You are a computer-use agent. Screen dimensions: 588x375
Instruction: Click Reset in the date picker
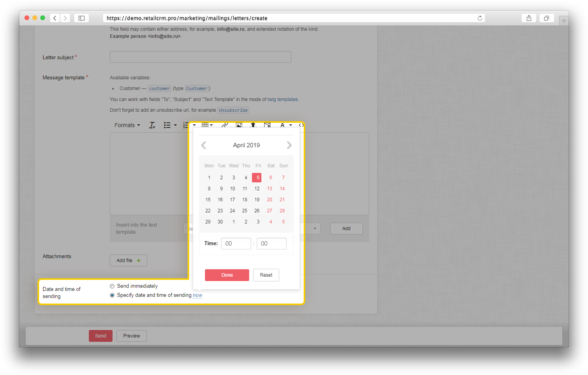tap(266, 275)
